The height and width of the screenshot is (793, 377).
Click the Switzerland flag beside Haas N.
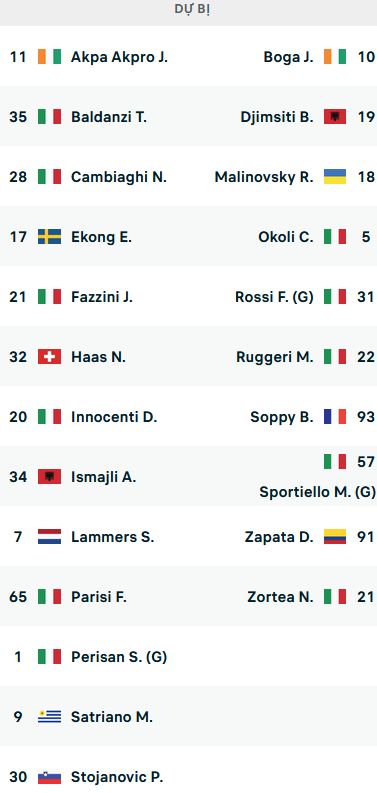[49, 357]
